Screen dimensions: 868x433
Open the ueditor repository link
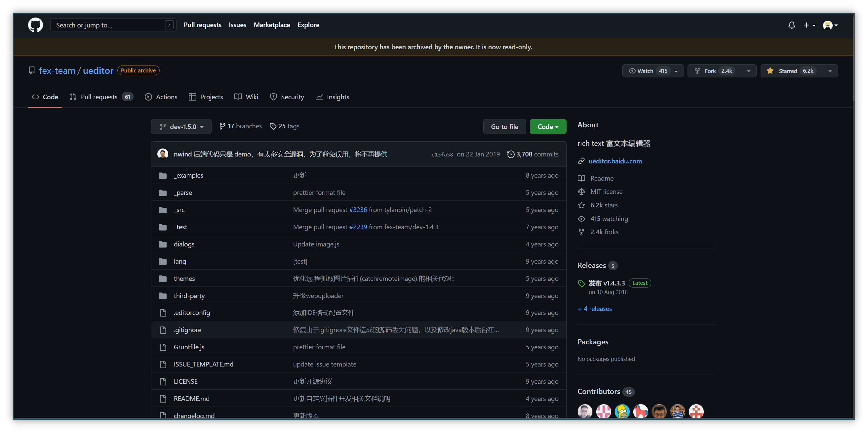98,70
